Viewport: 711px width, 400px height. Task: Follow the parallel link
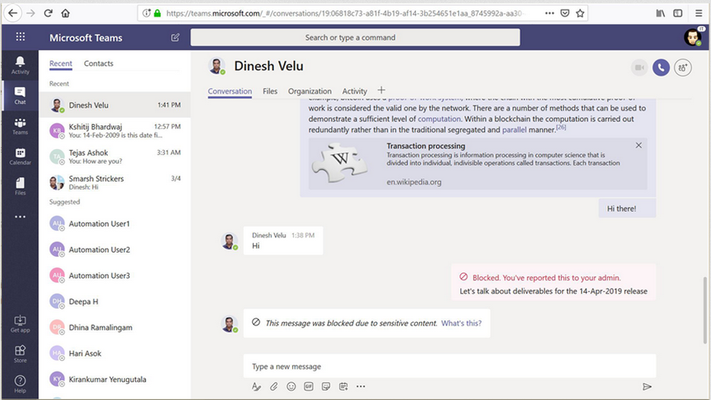tap(514, 130)
